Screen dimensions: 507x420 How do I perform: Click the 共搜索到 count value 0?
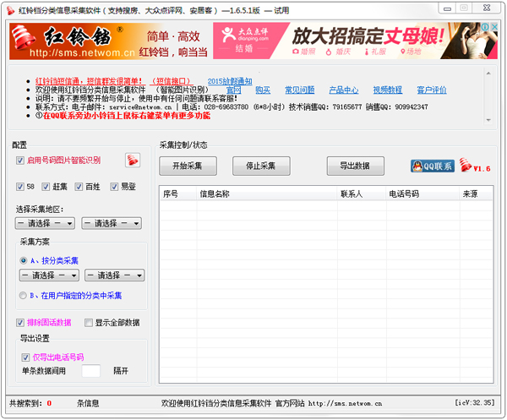point(49,403)
